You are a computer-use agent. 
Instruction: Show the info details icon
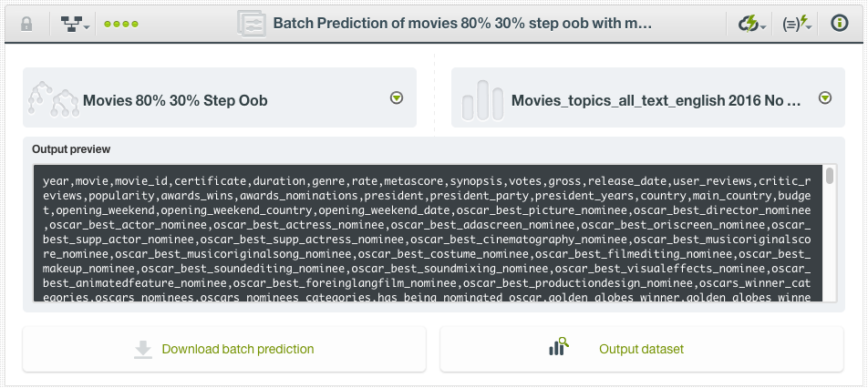[x=840, y=25]
